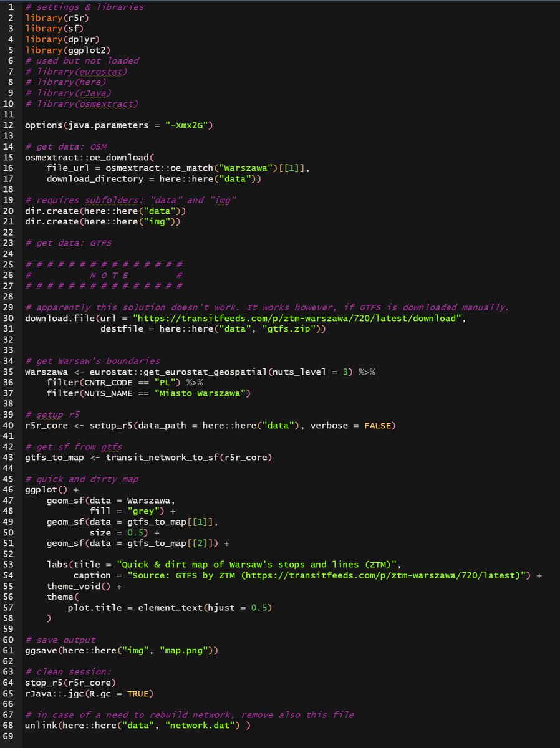Click comment "# get data: OSM"
560x748 pixels.
pos(65,146)
